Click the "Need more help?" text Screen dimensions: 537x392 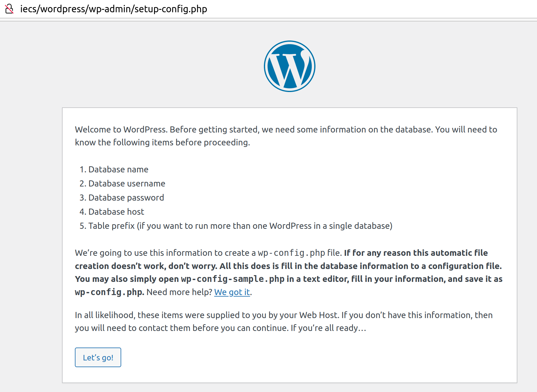click(179, 292)
